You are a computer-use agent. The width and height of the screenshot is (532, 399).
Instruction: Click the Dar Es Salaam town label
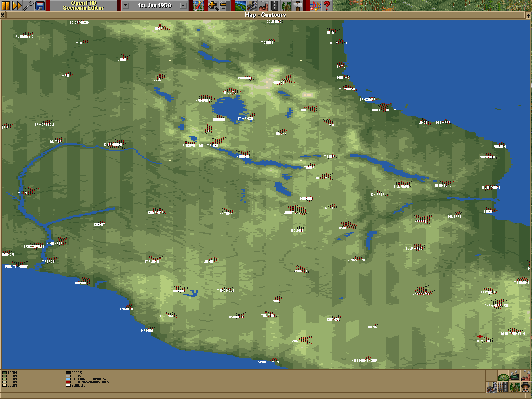click(384, 110)
